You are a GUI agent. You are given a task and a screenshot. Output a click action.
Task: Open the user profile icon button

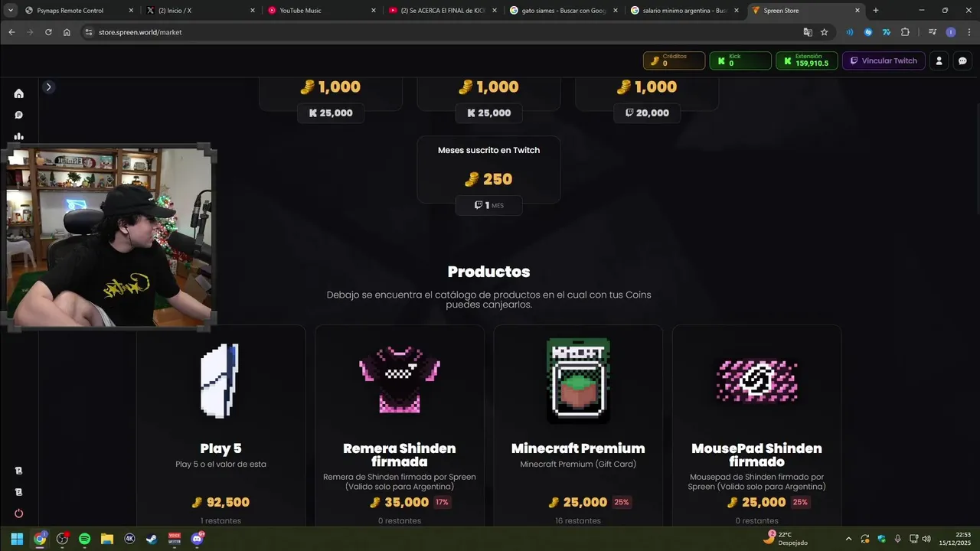[x=939, y=60]
